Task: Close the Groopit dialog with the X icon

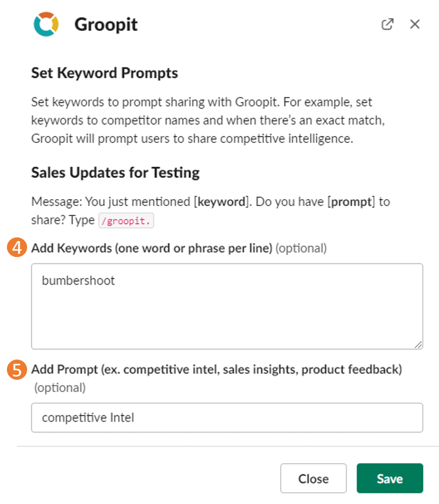Action: pos(415,24)
